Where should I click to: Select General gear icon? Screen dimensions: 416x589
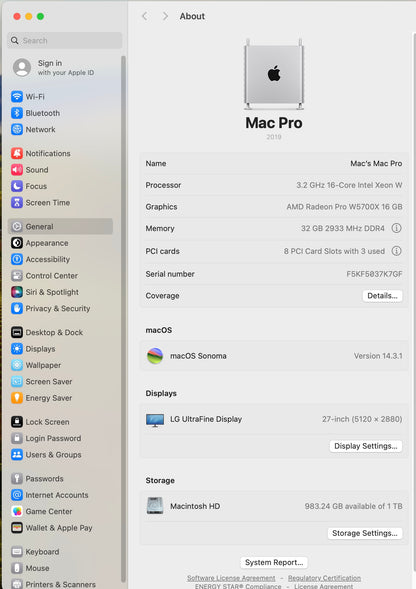(17, 227)
